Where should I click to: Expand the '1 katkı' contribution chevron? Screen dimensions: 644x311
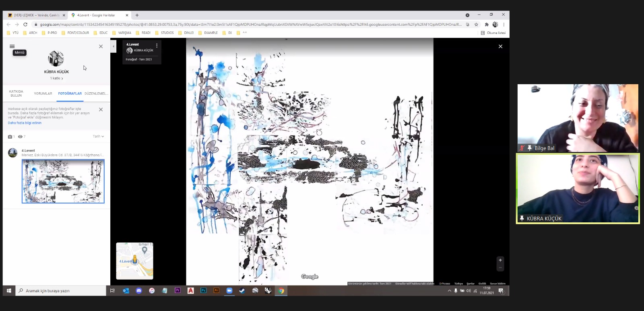tap(62, 79)
